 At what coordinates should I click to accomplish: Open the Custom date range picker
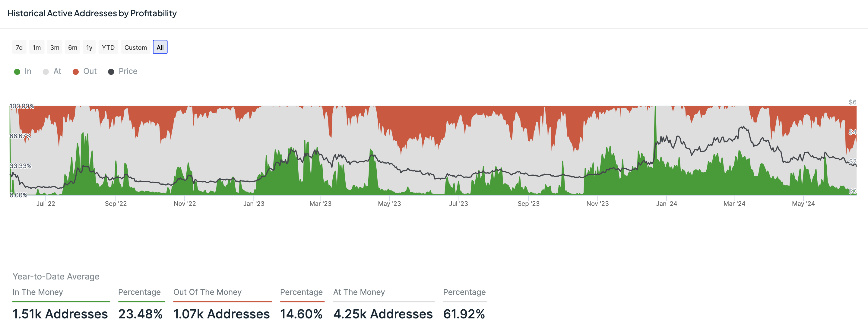click(x=135, y=47)
